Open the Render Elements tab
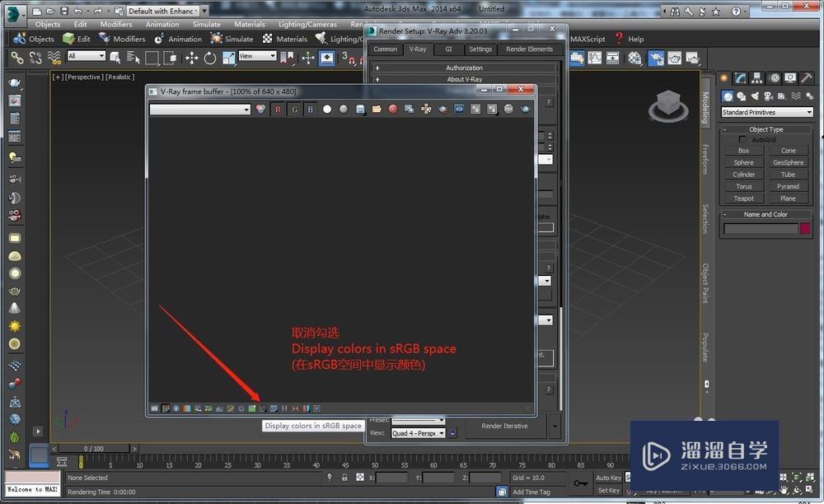Image resolution: width=824 pixels, height=504 pixels. (x=529, y=49)
